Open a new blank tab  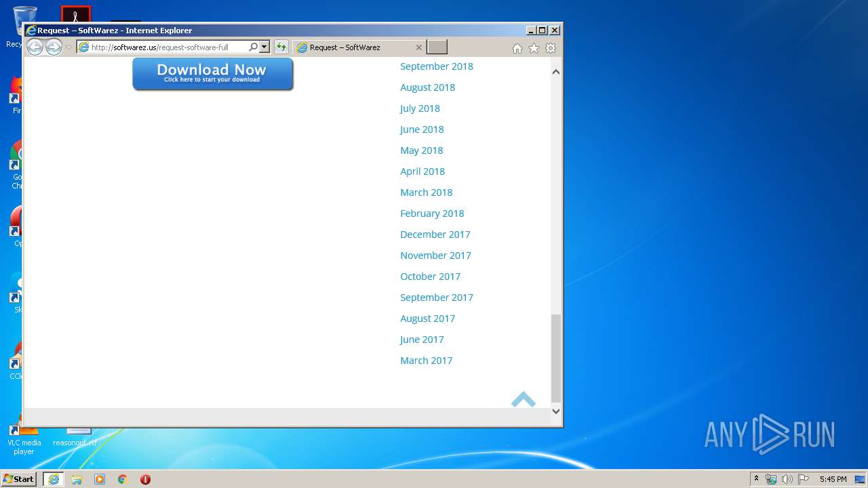point(437,47)
